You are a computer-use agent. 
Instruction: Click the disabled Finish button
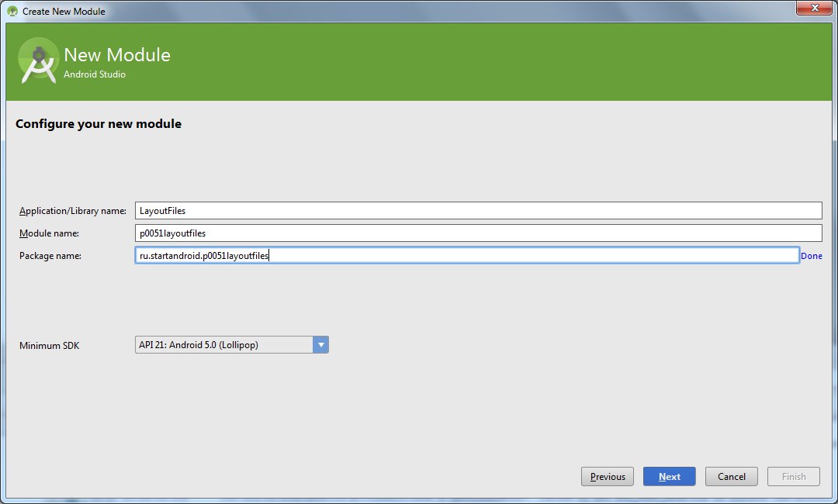[793, 476]
